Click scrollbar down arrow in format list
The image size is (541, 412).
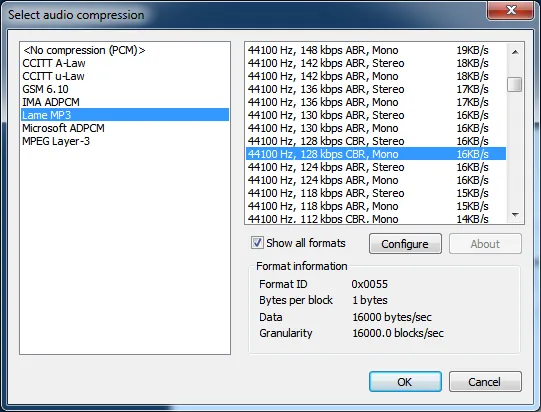coord(515,215)
